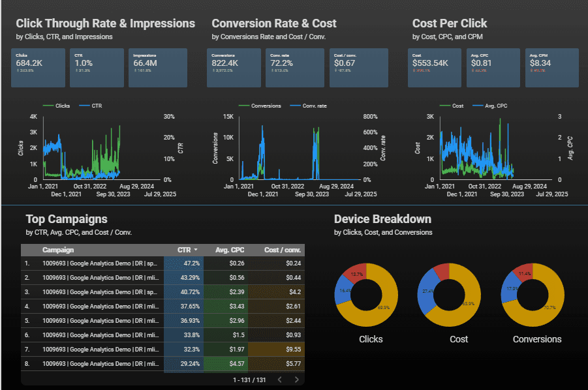Select the Conversions 822.4K scorecard
588x390 pixels.
click(x=234, y=68)
